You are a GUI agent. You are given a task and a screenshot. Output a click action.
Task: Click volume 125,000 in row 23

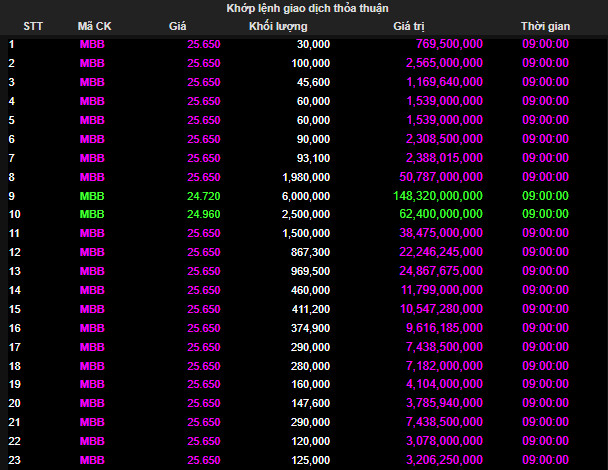point(311,461)
